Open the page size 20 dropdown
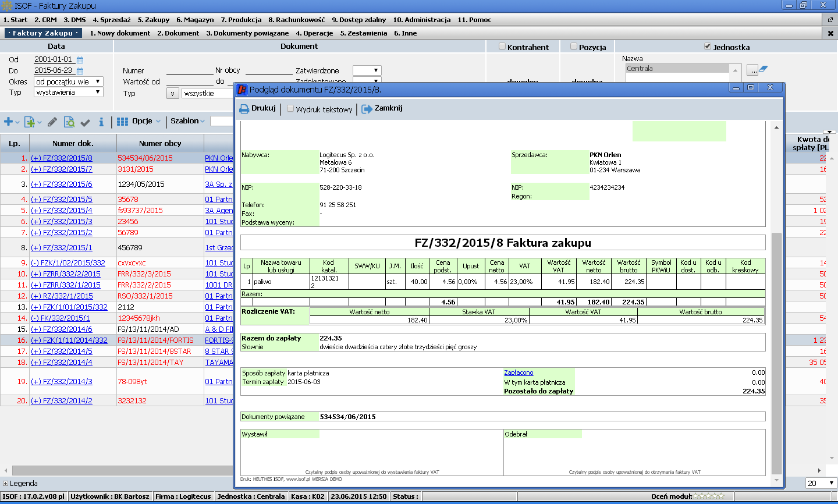The image size is (838, 504). point(821,484)
